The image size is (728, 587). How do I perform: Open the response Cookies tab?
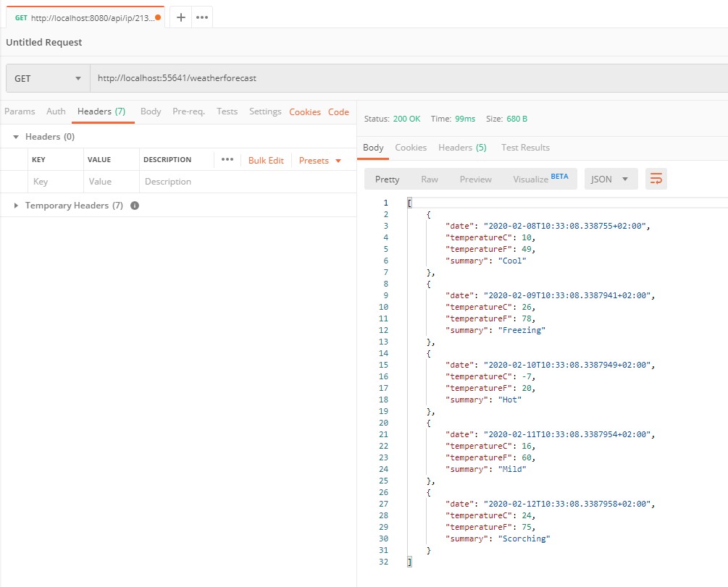click(411, 148)
